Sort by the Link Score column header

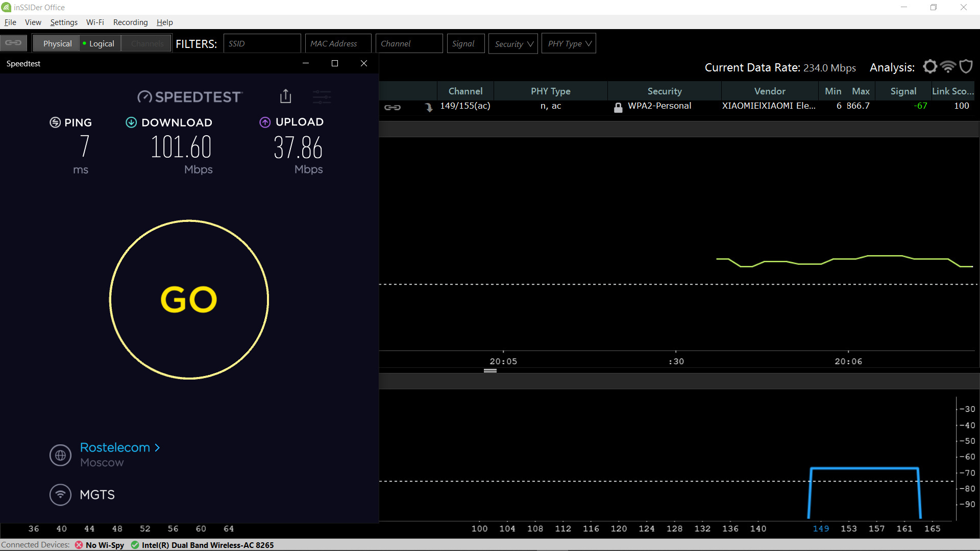953,91
